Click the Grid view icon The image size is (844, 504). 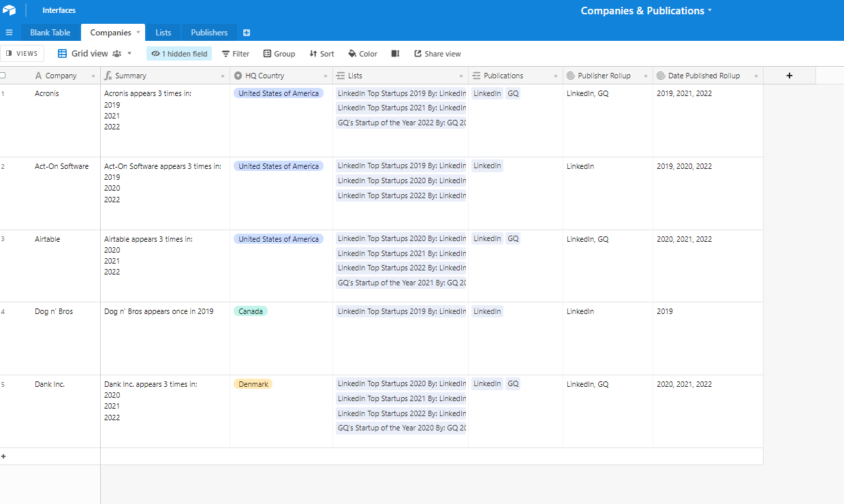63,54
